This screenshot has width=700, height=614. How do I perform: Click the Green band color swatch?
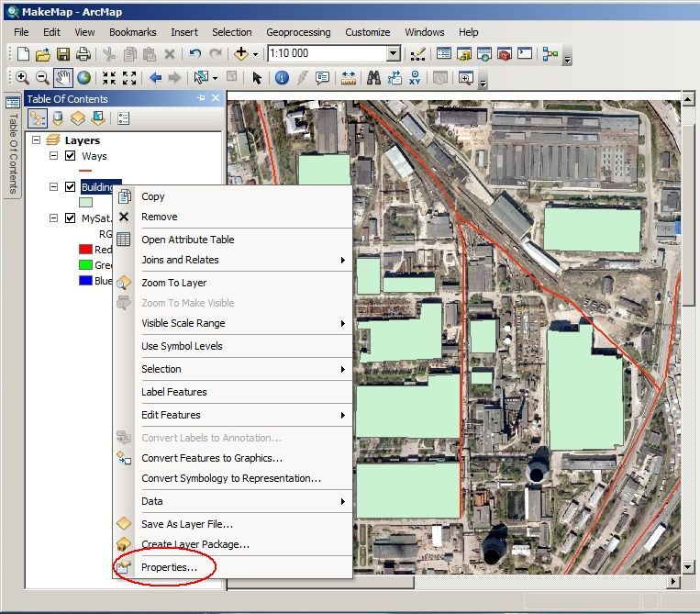point(85,265)
